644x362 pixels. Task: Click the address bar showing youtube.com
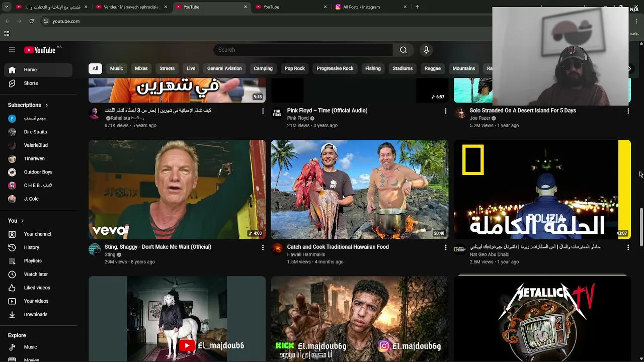(x=66, y=21)
